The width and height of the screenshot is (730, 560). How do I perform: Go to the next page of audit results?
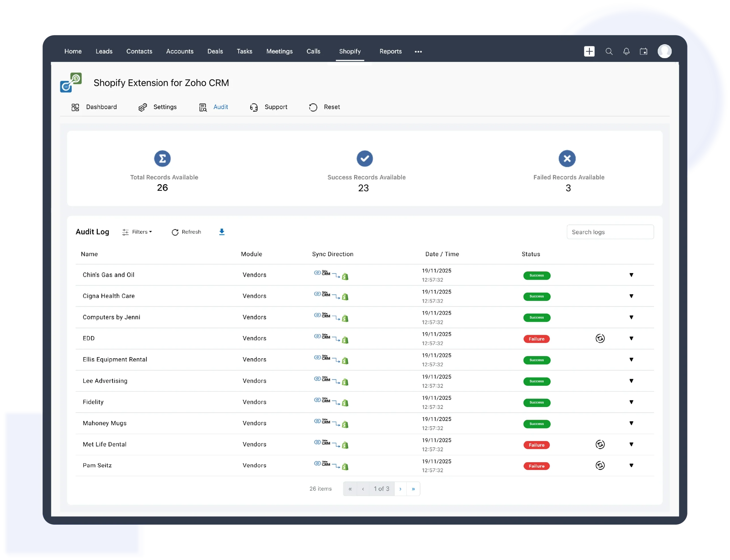click(x=401, y=489)
